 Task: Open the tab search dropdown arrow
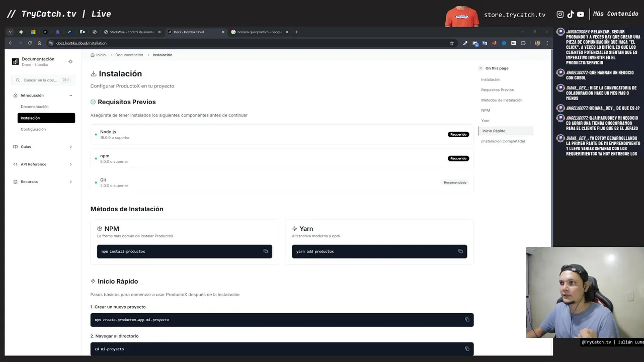tap(10, 32)
